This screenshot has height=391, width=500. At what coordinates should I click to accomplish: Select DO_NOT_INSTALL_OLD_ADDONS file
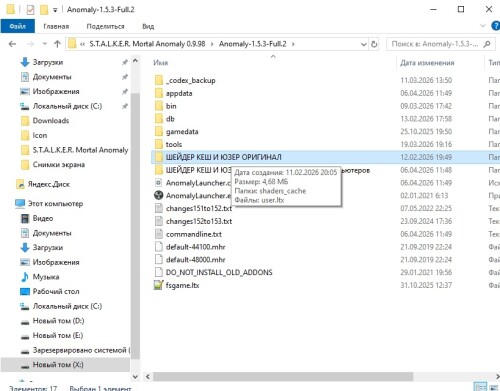click(219, 272)
